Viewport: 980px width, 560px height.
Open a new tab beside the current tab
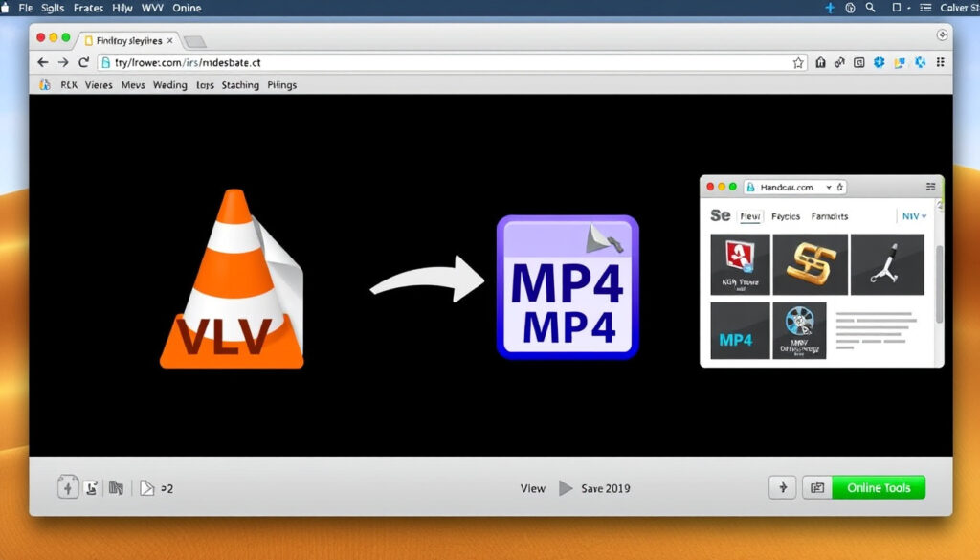195,41
